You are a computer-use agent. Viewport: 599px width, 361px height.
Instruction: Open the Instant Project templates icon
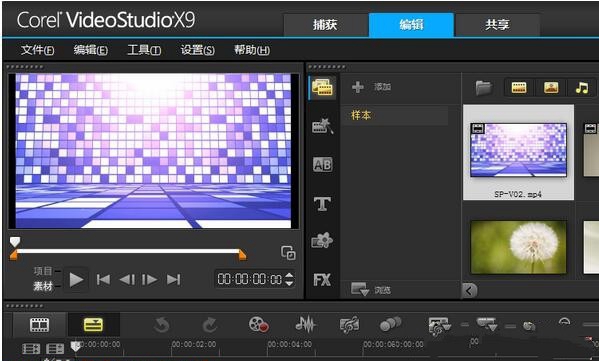(x=322, y=126)
